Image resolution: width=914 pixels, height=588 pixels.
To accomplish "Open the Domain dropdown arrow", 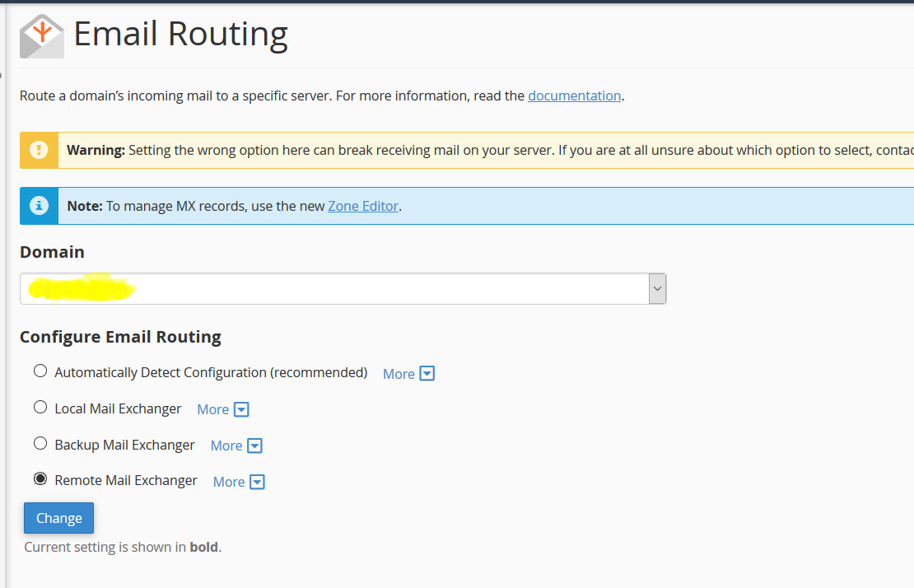I will pos(656,289).
